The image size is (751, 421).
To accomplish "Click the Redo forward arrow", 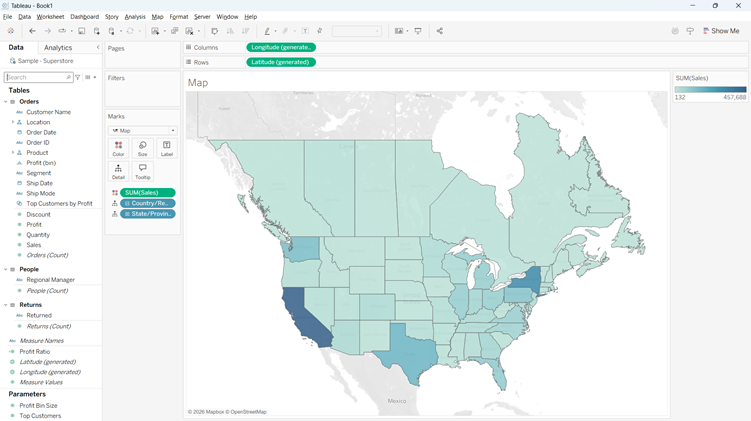I will click(x=47, y=31).
